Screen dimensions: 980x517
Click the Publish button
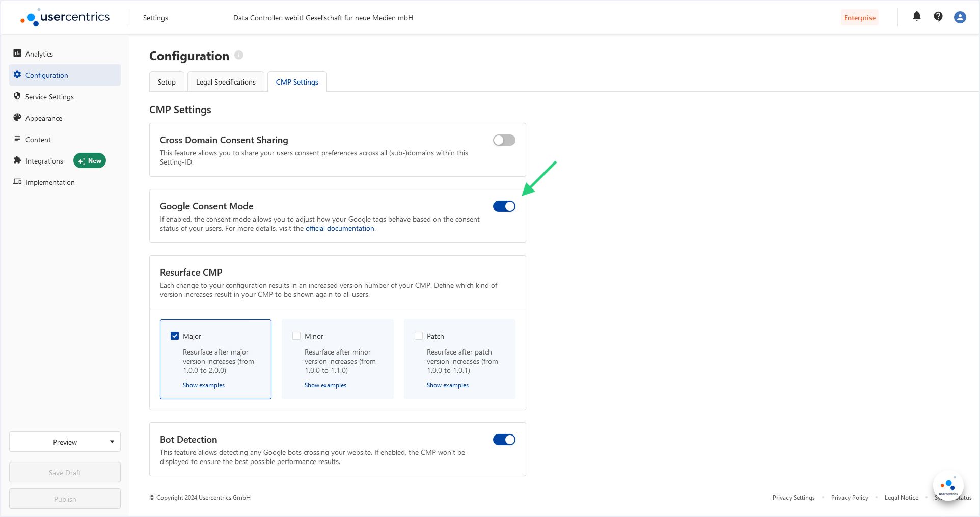point(65,499)
